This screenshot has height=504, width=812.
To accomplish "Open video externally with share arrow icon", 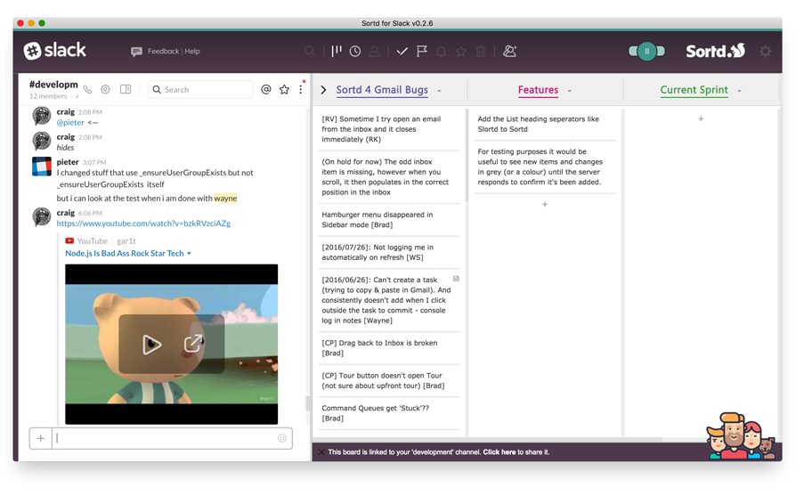I will (193, 344).
